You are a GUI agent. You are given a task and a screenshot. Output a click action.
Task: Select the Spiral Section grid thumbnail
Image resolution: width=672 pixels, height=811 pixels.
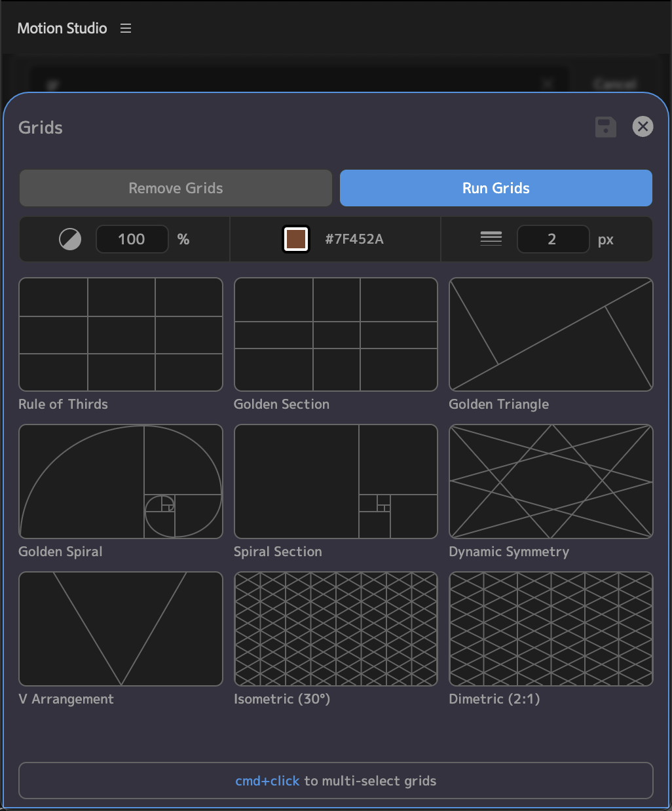336,481
